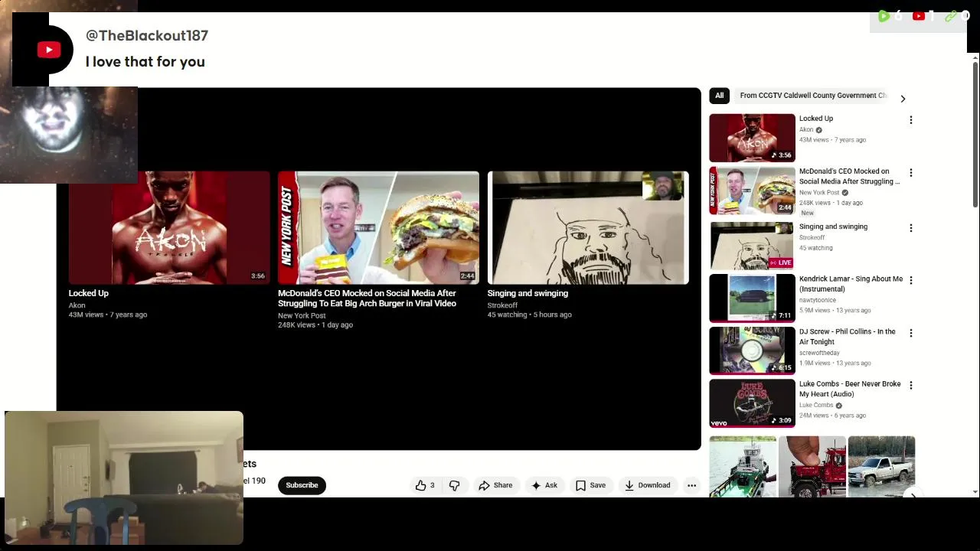Image resolution: width=980 pixels, height=551 pixels.
Task: Click the New York Post channel name in the sidebar
Action: tap(819, 192)
